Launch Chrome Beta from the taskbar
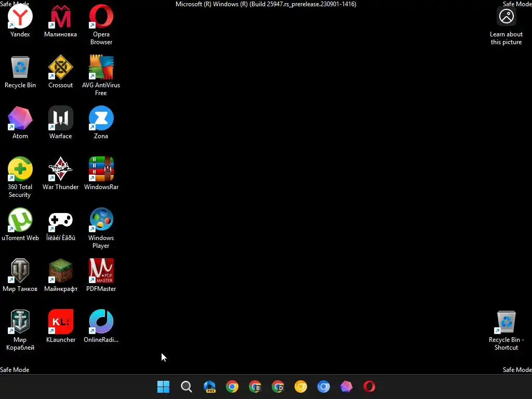This screenshot has height=399, width=532. [255, 387]
